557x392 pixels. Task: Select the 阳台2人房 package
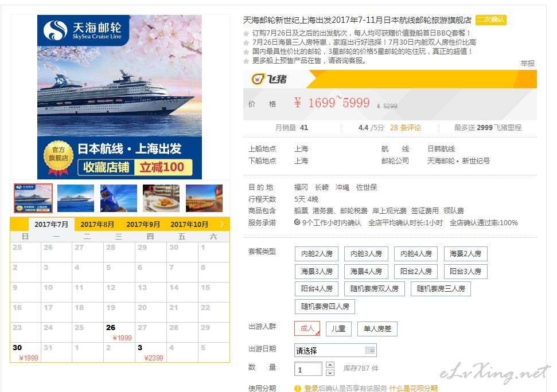click(x=416, y=272)
